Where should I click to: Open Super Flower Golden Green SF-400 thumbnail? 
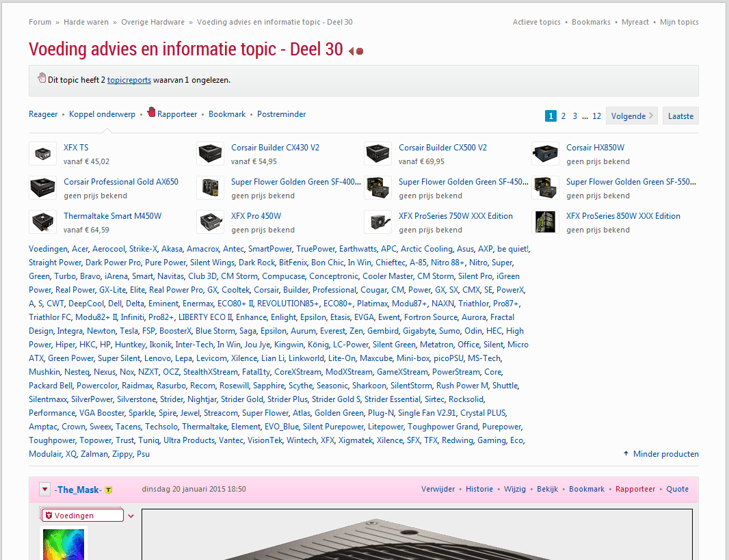pos(210,188)
